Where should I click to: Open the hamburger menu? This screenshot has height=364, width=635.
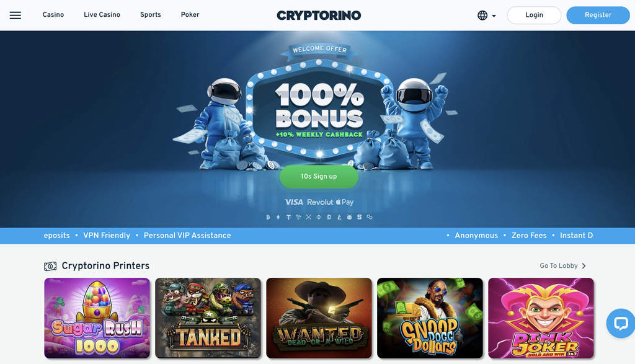point(16,16)
